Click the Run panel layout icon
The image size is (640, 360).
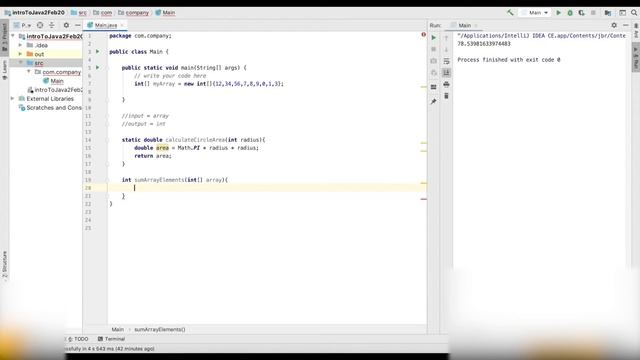pos(433,87)
